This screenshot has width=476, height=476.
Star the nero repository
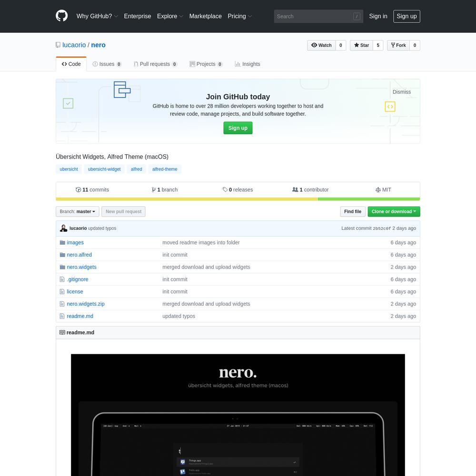click(x=361, y=45)
